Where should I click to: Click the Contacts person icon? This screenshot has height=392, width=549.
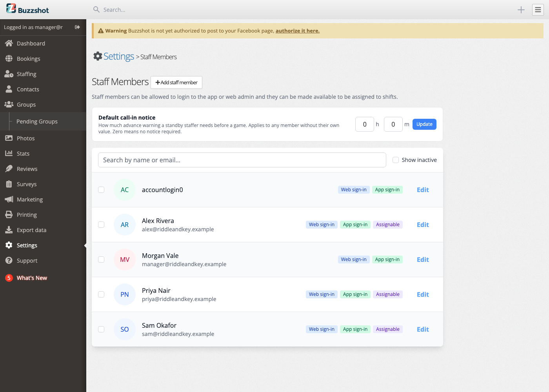tap(9, 89)
